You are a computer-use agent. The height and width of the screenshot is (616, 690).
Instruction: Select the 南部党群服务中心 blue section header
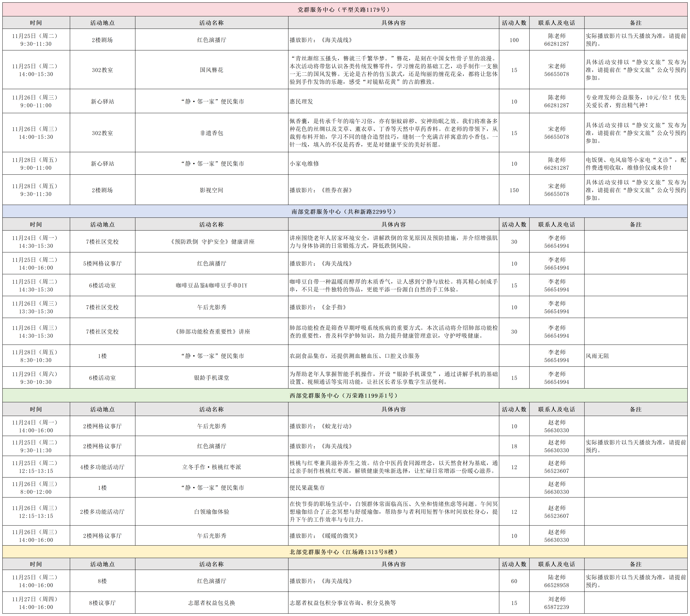click(x=345, y=212)
